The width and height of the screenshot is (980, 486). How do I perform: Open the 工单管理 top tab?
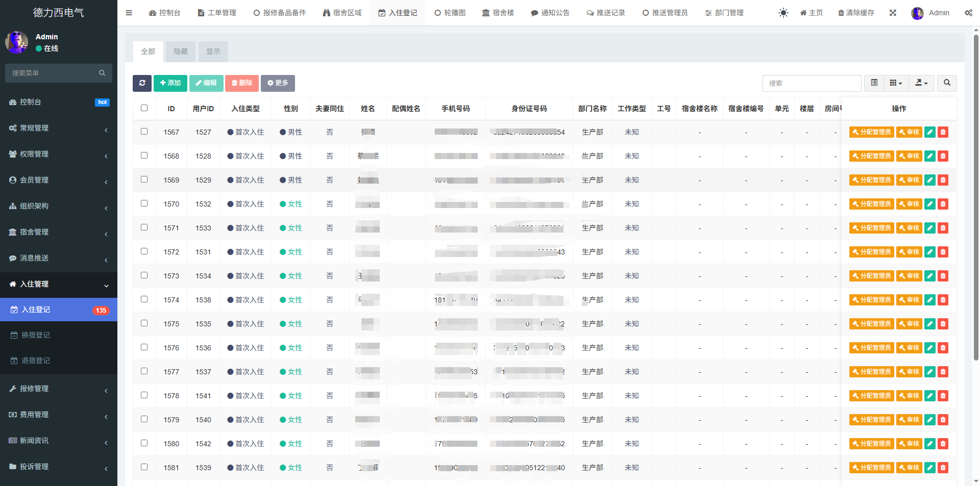point(217,13)
